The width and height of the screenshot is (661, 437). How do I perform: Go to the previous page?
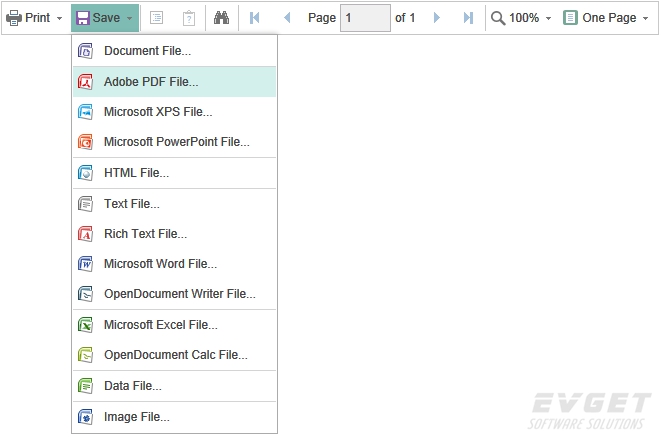(x=288, y=18)
